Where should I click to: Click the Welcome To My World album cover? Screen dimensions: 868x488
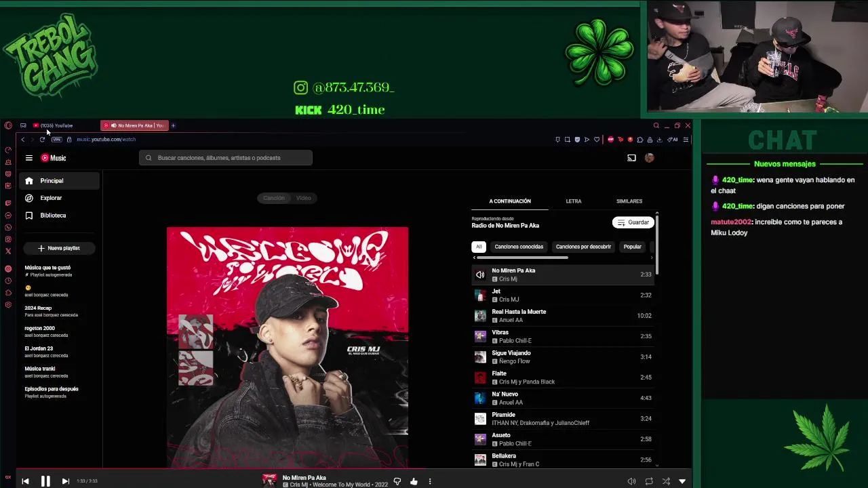[x=288, y=347]
